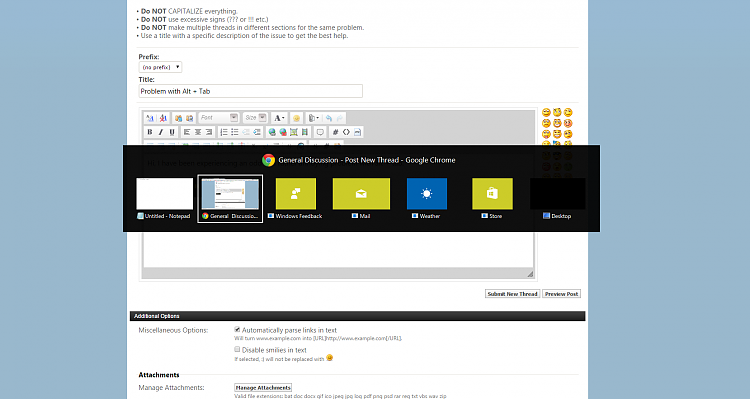
Task: Click the Switch Editor Mode icon
Action: point(150,118)
